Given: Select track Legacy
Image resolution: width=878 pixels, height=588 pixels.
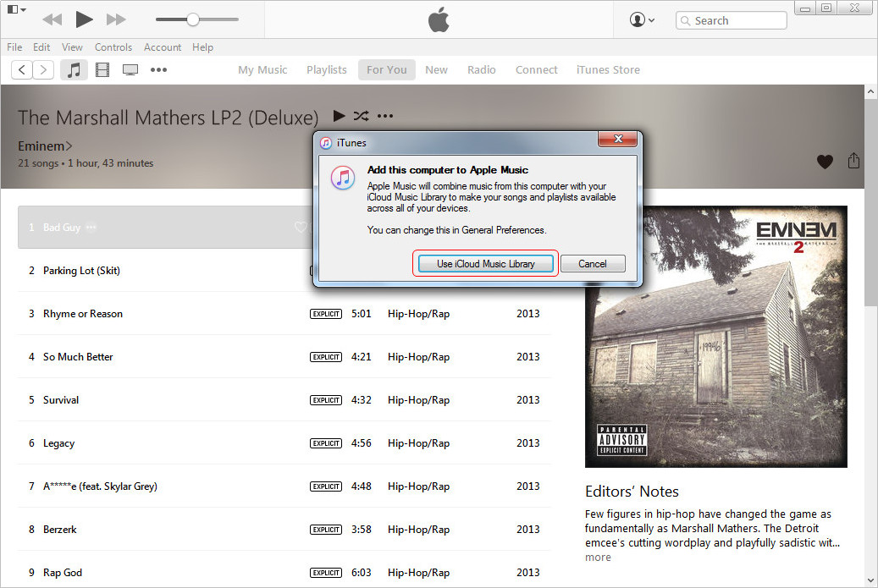Looking at the screenshot, I should coord(58,443).
